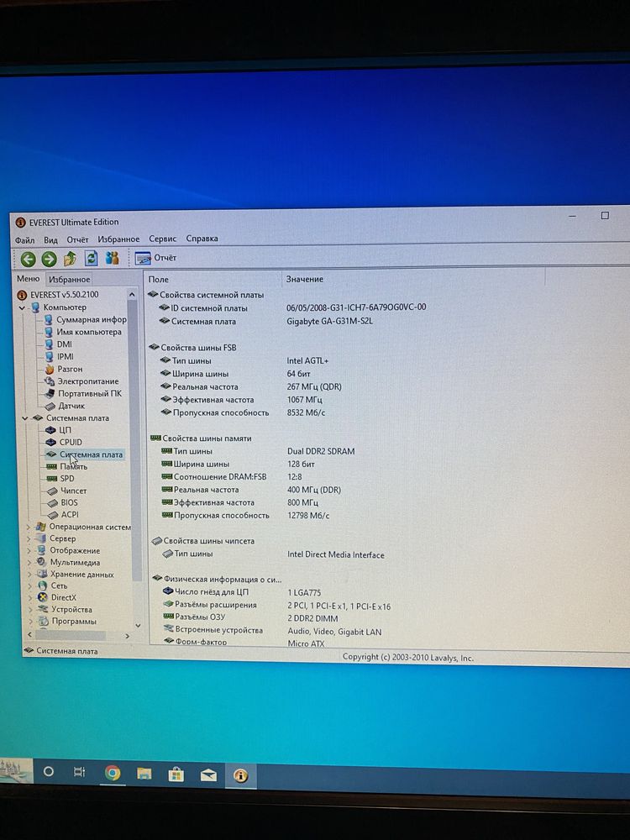Expand the DirectX tree node

tap(29, 598)
